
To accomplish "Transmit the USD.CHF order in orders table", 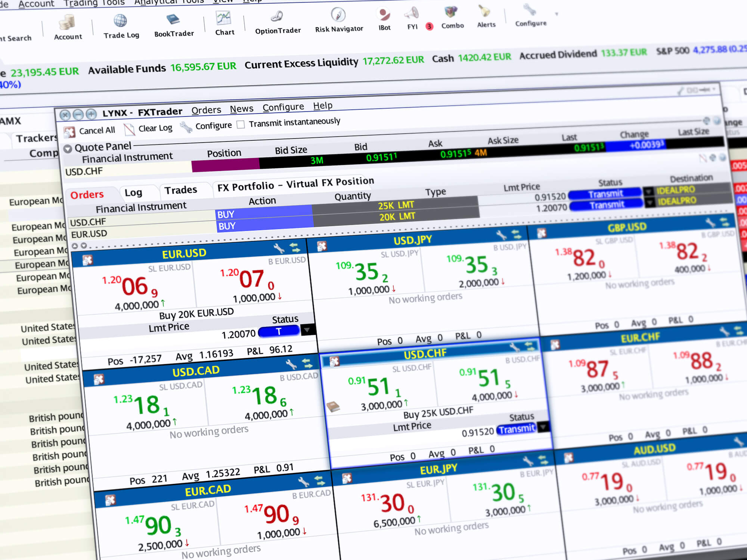I will tap(605, 194).
